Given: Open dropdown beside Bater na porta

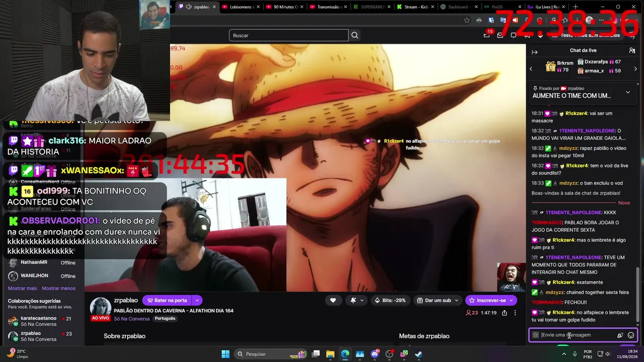Looking at the screenshot, I should pyautogui.click(x=197, y=300).
